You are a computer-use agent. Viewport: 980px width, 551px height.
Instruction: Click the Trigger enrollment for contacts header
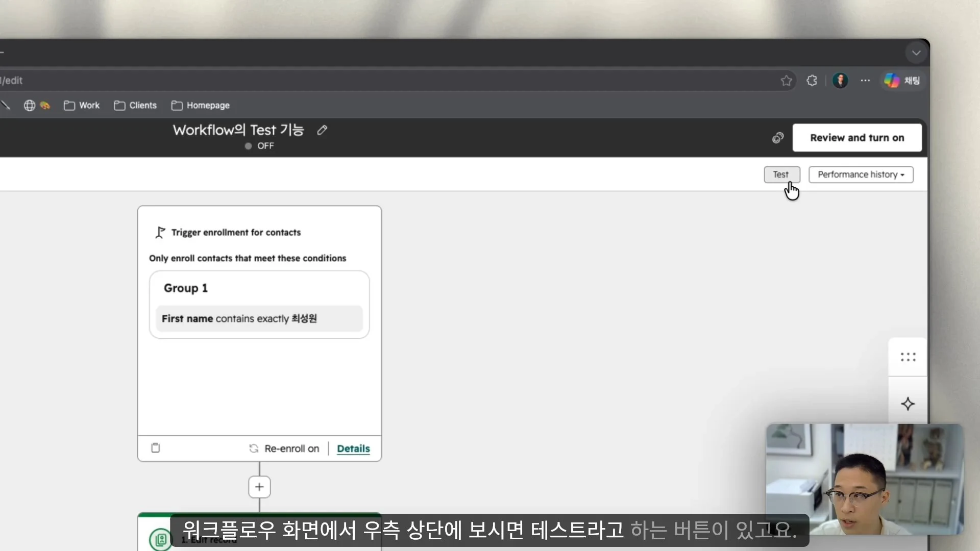tap(236, 232)
